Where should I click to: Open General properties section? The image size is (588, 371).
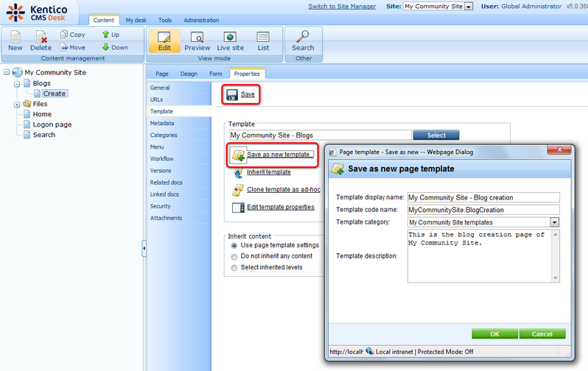click(x=179, y=88)
